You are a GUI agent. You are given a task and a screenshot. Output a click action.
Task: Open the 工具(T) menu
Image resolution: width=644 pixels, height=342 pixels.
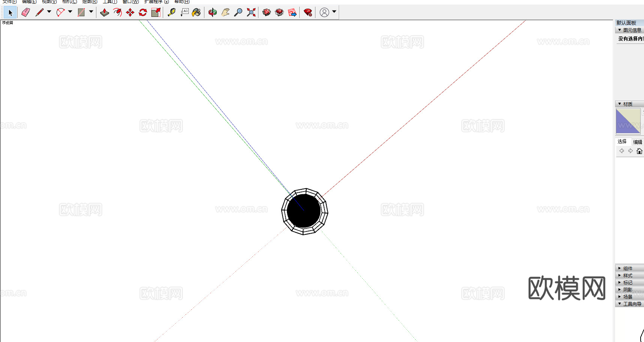coord(110,2)
